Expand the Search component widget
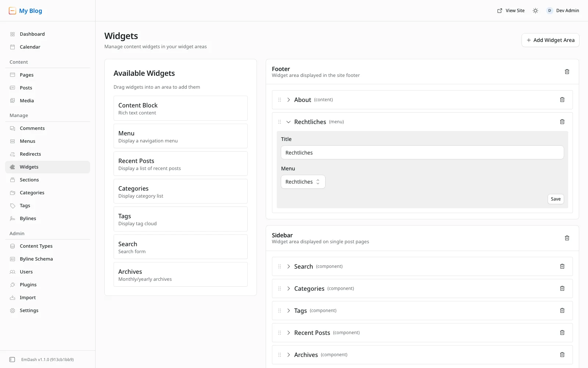The image size is (588, 368). 288,266
